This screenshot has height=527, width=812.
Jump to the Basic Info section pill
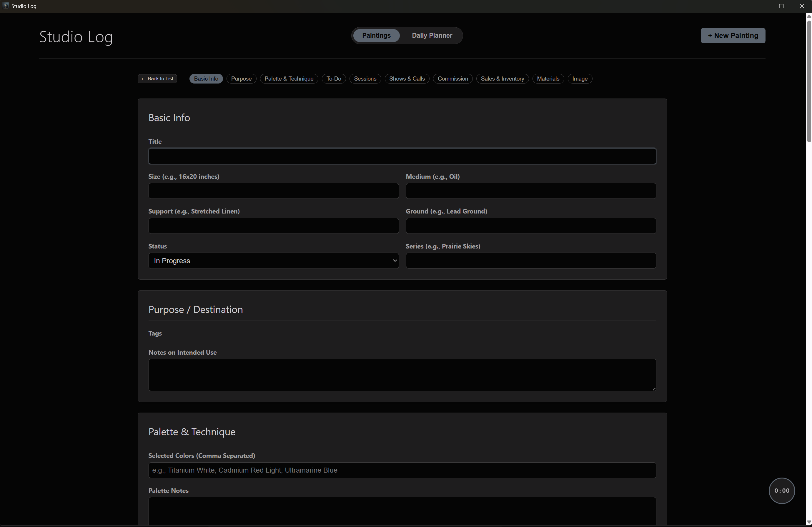[x=206, y=79]
